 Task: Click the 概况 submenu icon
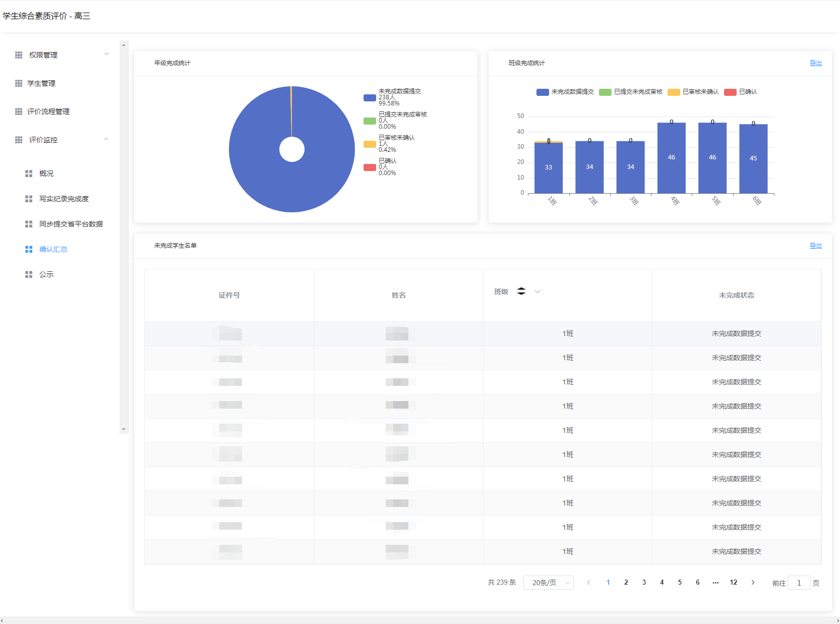pyautogui.click(x=29, y=174)
